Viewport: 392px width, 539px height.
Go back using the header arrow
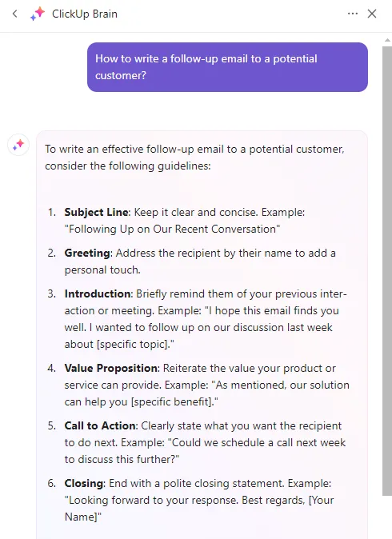[14, 14]
